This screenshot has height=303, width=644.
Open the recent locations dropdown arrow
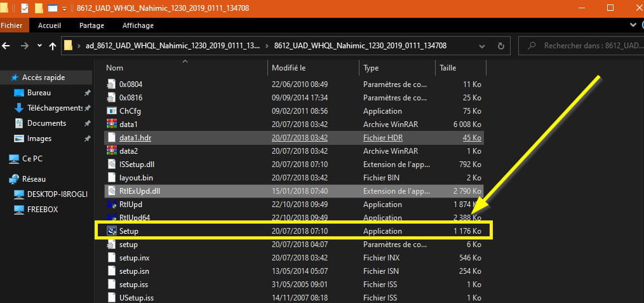coord(39,46)
